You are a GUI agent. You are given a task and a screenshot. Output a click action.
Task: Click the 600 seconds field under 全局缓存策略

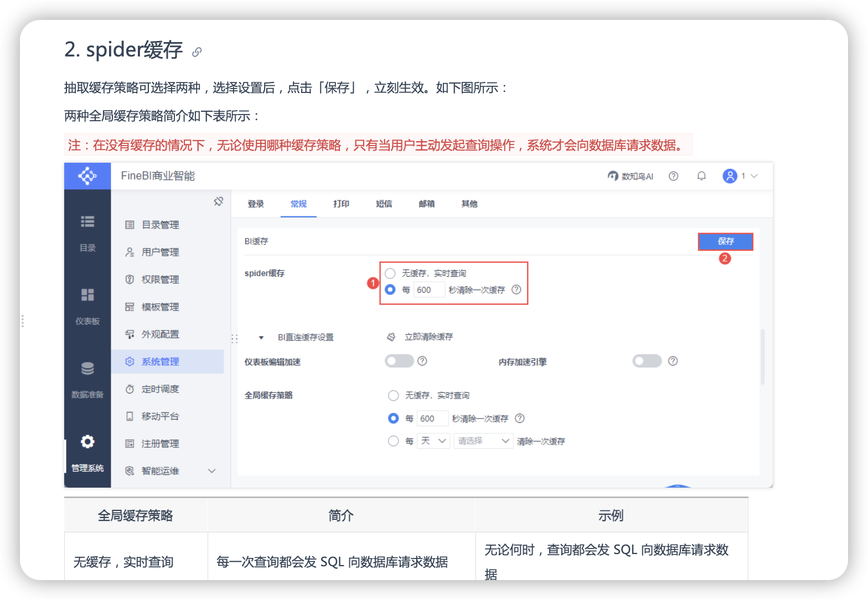tap(432, 418)
